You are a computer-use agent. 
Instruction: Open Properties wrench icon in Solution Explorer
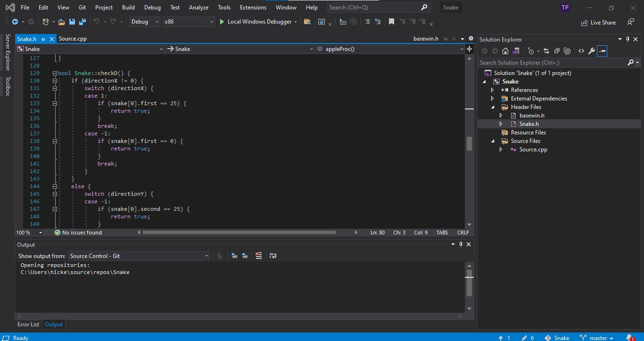tap(591, 51)
